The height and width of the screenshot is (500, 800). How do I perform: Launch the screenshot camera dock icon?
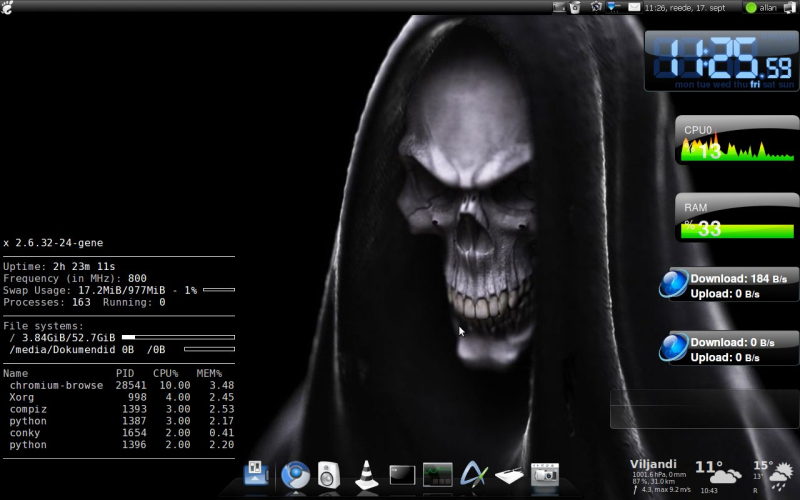544,475
